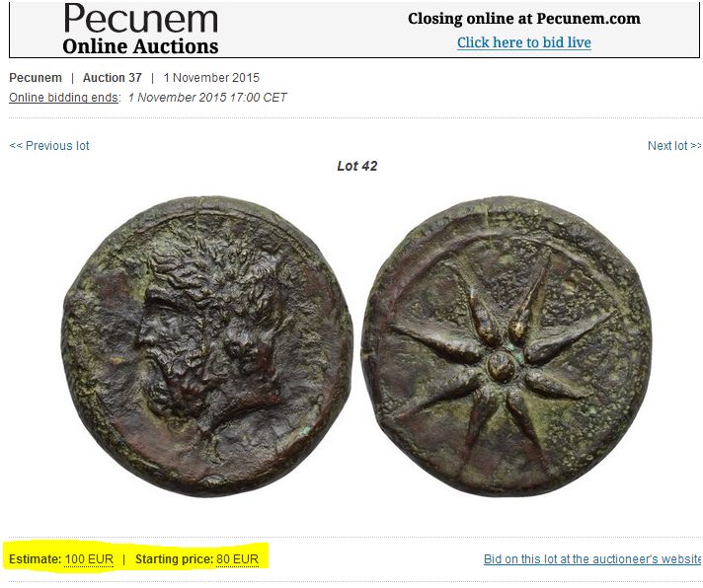Click the eight-rayed star center on reverse coin
The width and height of the screenshot is (703, 588).
click(503, 365)
